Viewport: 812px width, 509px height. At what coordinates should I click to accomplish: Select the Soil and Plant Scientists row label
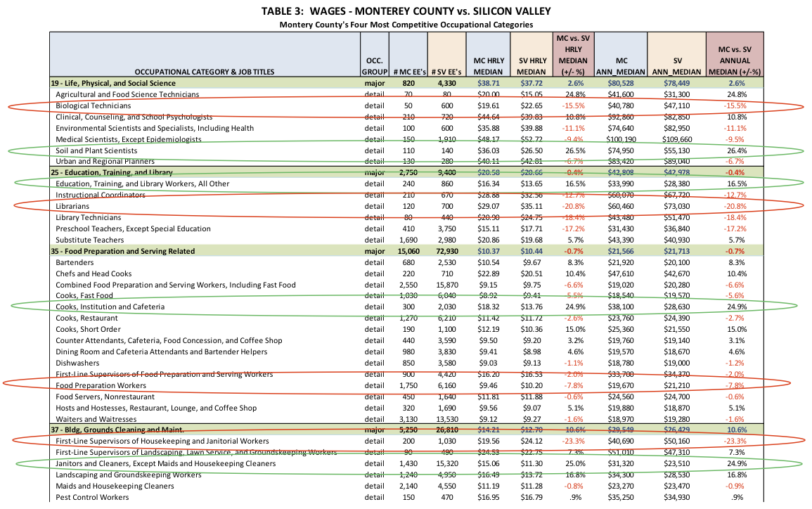tap(96, 150)
